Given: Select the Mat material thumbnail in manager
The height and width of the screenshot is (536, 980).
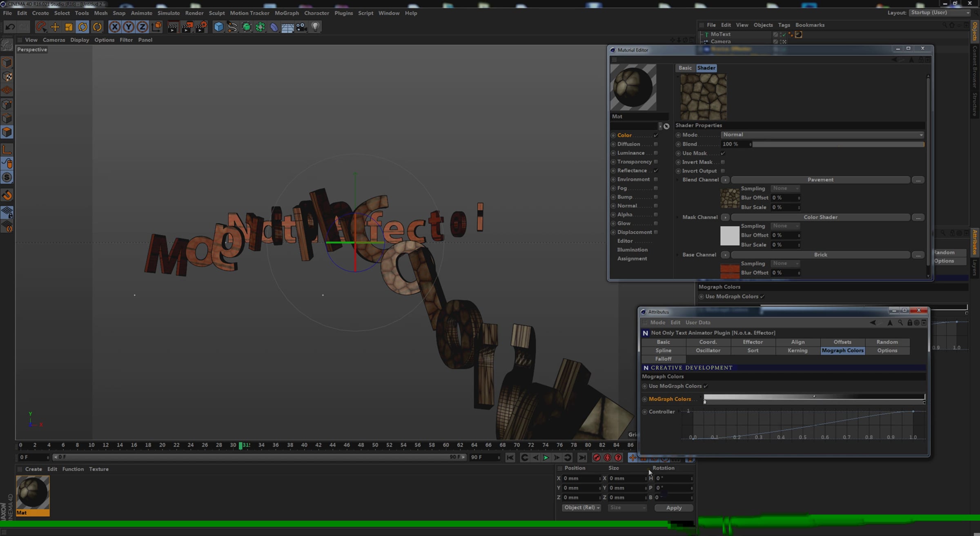Looking at the screenshot, I should 33,496.
